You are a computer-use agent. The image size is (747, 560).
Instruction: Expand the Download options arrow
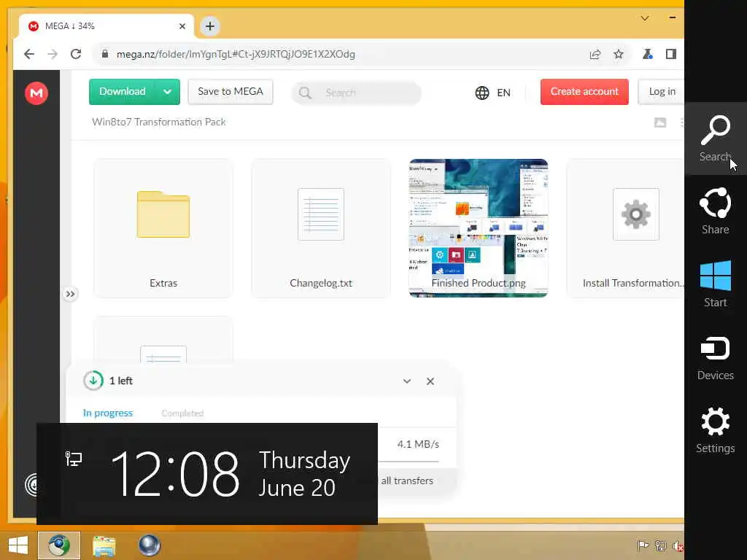pyautogui.click(x=167, y=91)
